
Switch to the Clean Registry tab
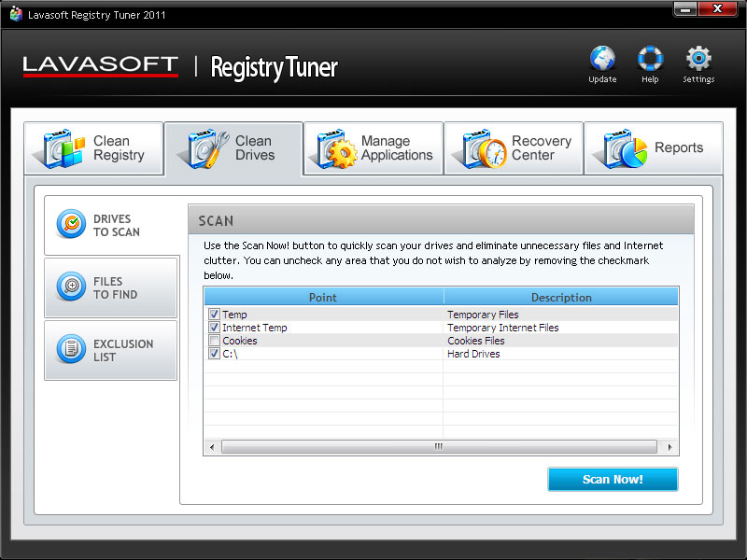[x=94, y=148]
